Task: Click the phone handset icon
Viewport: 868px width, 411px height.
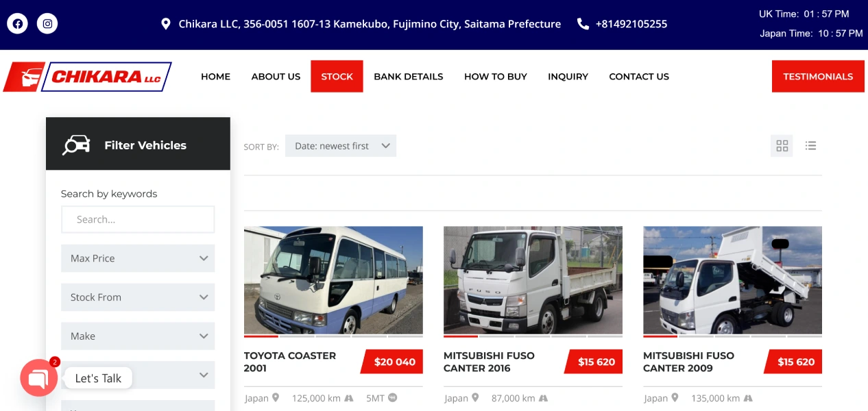Action: click(x=583, y=24)
